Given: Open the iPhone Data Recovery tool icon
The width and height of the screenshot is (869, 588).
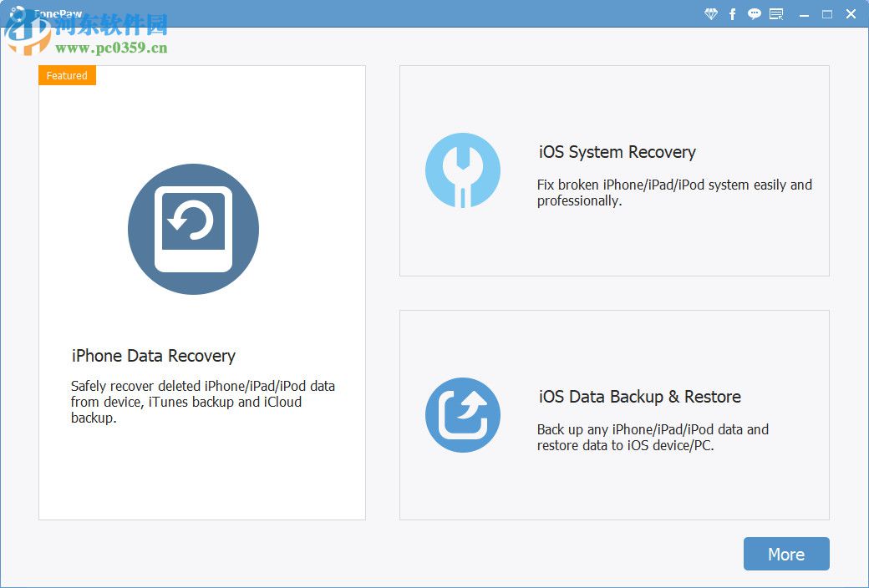Looking at the screenshot, I should [193, 228].
